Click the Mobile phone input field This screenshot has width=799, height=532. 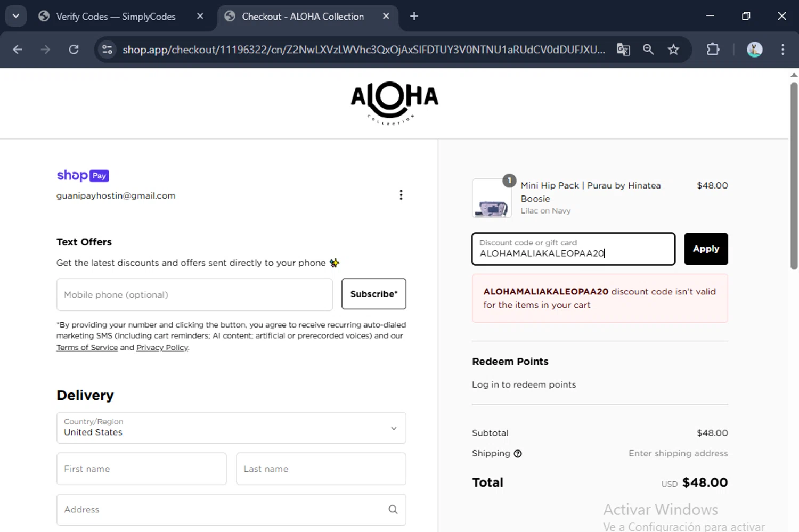[x=194, y=294]
